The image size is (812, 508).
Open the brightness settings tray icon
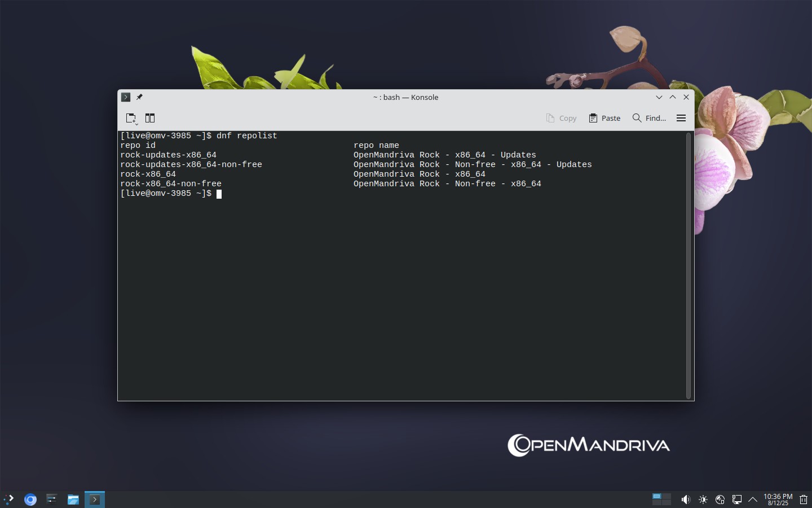tap(703, 500)
